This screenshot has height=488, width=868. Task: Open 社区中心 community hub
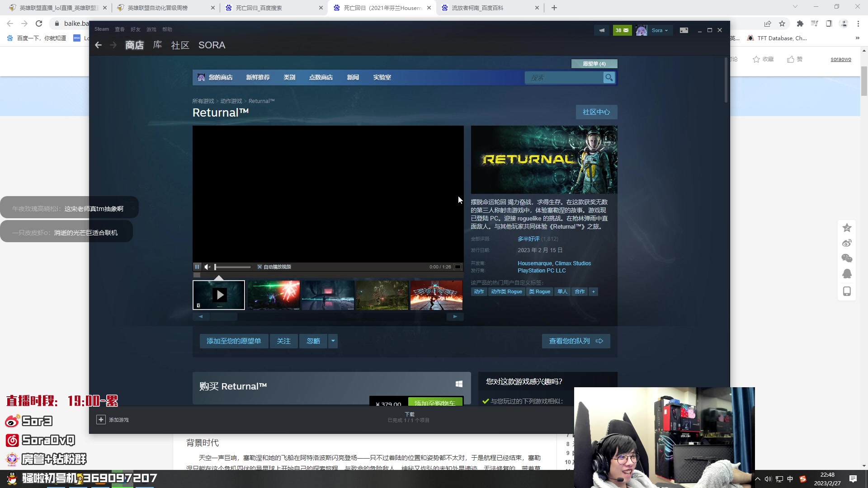(596, 112)
